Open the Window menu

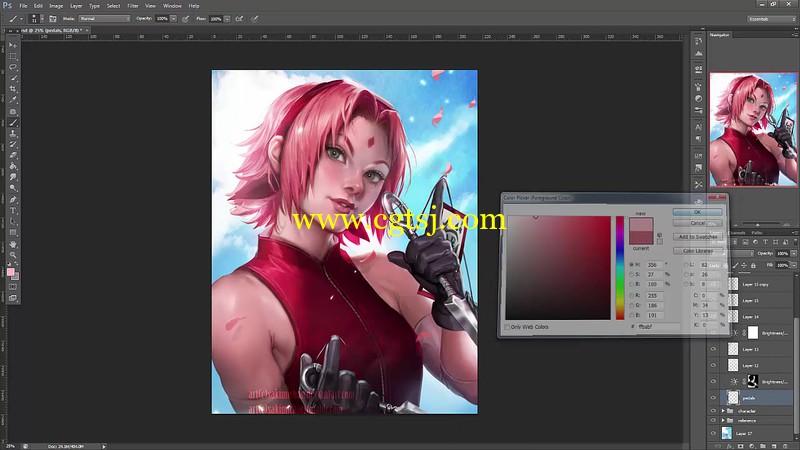pos(172,6)
